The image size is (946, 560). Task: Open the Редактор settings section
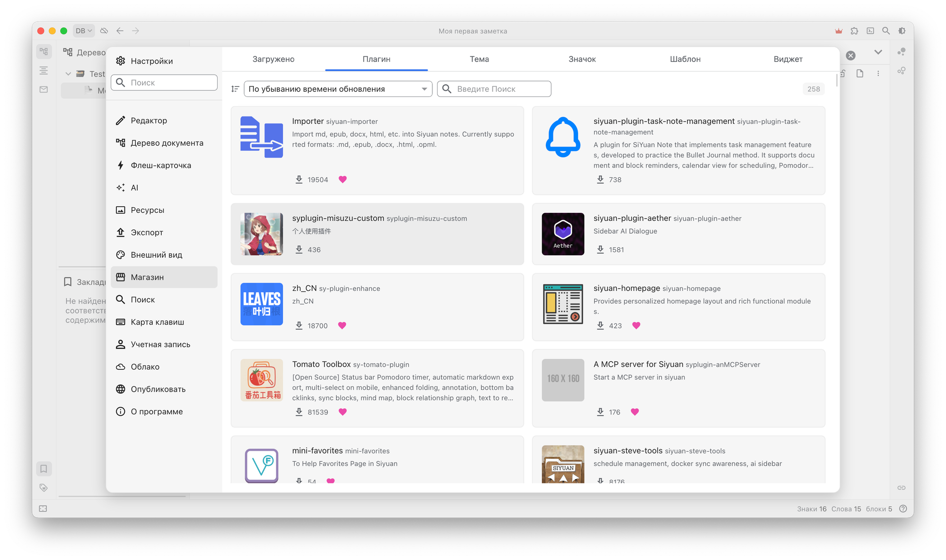149,121
